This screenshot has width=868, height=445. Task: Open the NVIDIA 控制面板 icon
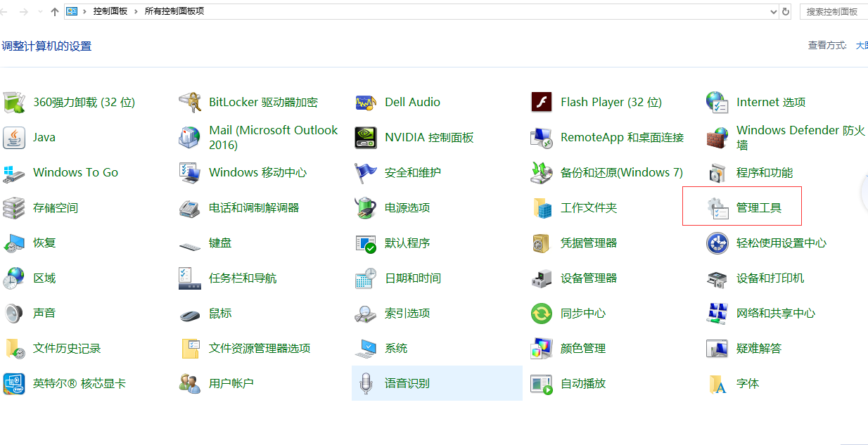(366, 137)
